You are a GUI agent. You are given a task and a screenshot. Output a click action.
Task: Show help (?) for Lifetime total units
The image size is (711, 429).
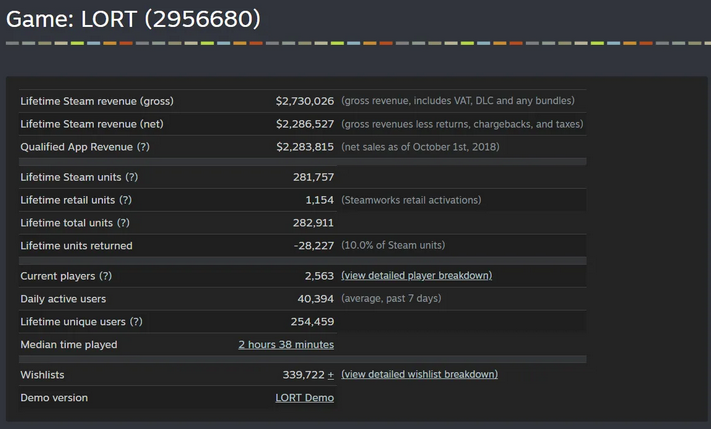(x=124, y=223)
